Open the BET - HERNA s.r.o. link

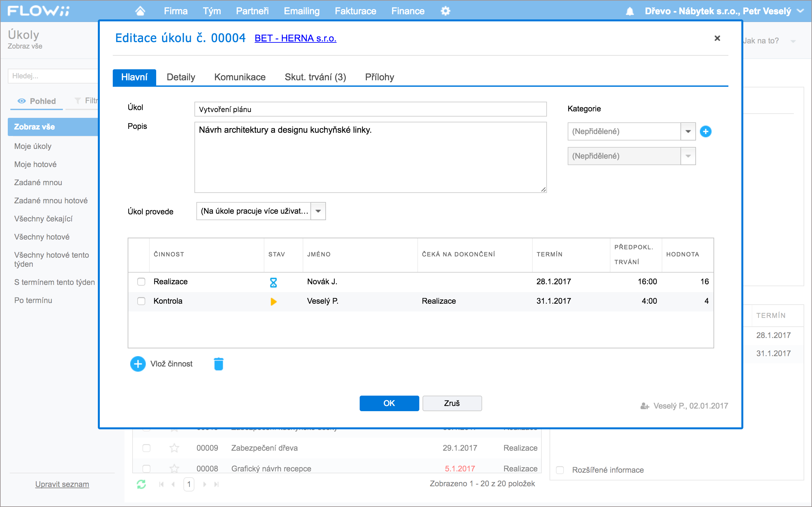295,38
